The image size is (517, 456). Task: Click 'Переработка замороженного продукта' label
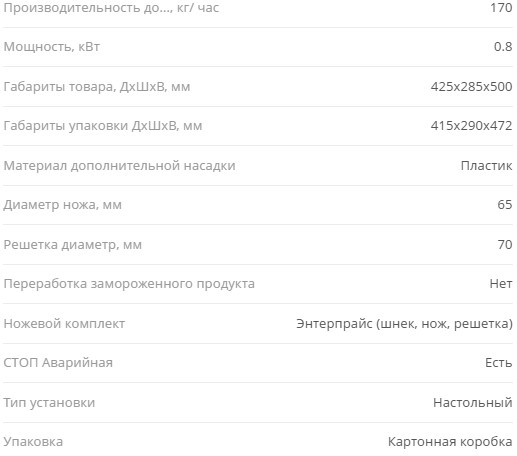coord(129,284)
